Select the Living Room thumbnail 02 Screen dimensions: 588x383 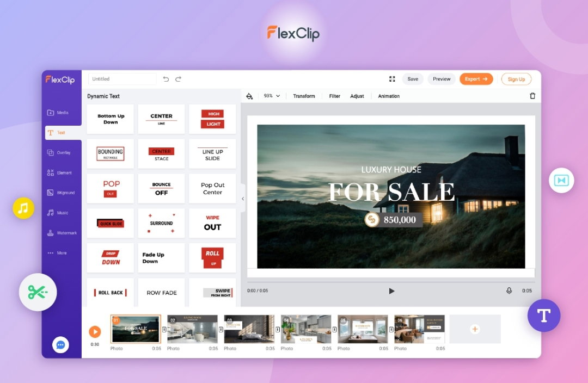[192, 329]
